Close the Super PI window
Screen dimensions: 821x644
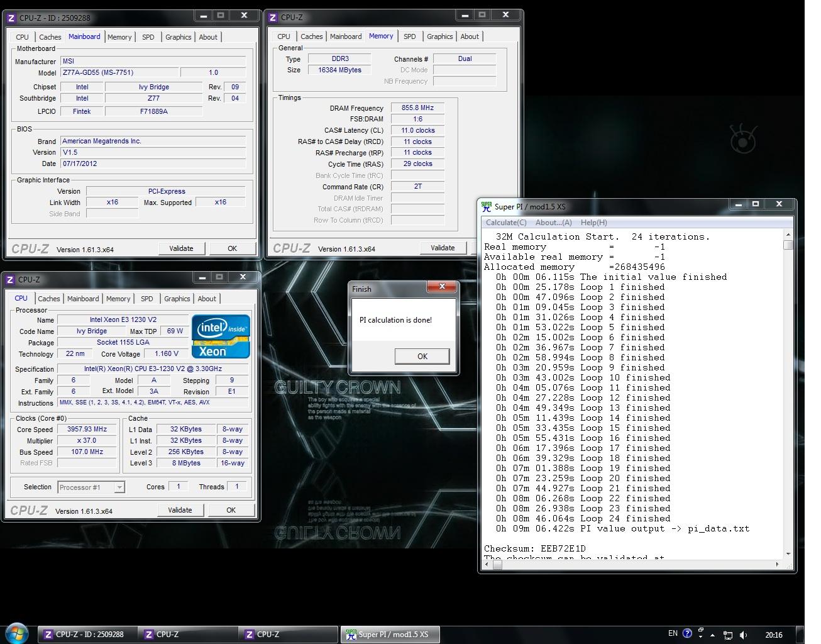[x=779, y=204]
